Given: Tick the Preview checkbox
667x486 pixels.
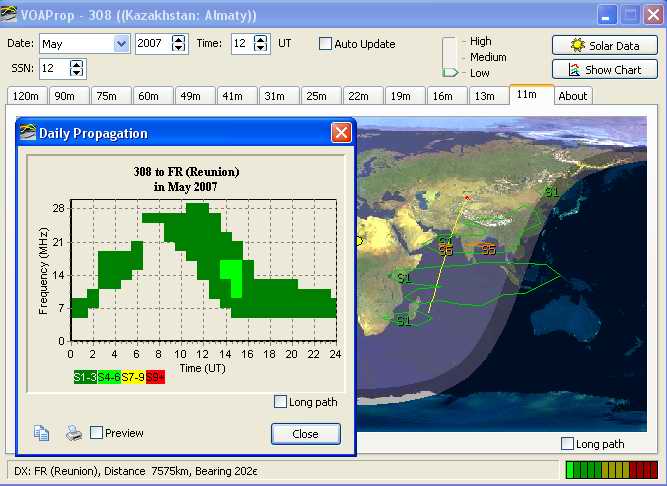Looking at the screenshot, I should (97, 433).
